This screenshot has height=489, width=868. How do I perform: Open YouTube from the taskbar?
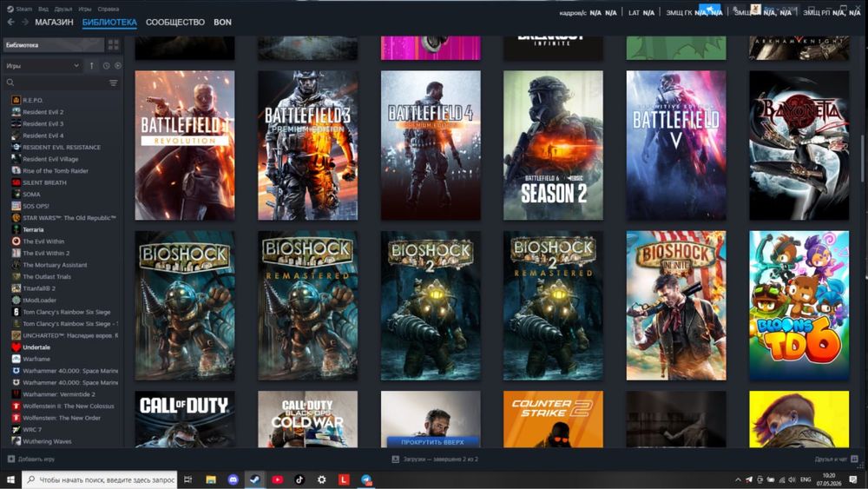278,479
